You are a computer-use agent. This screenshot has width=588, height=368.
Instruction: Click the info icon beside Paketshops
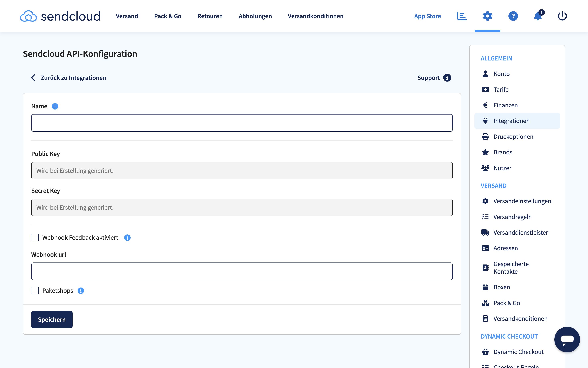[81, 291]
